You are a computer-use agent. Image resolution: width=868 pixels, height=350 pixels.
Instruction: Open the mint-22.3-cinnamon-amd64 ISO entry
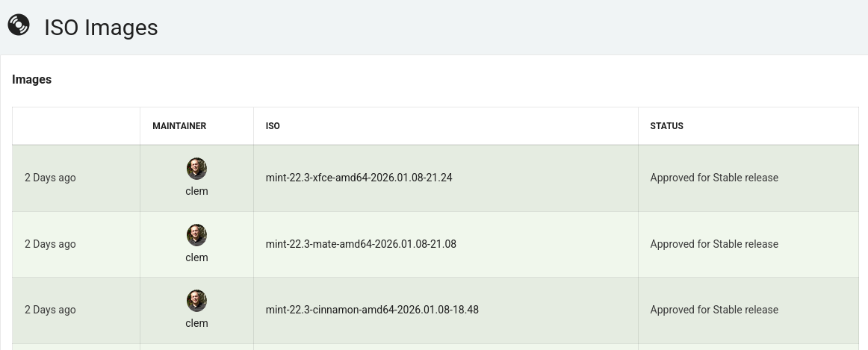tap(372, 310)
